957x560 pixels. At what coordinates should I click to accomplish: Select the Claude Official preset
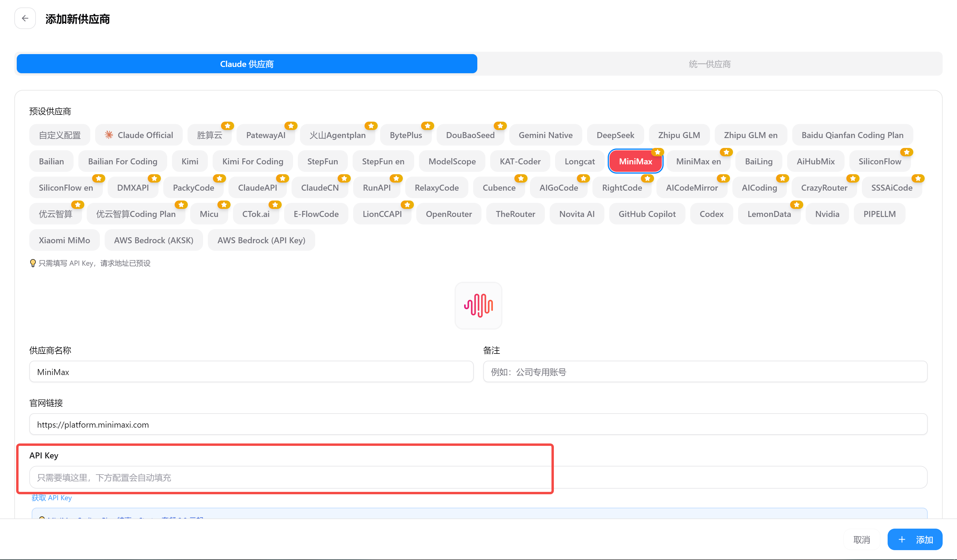138,135
